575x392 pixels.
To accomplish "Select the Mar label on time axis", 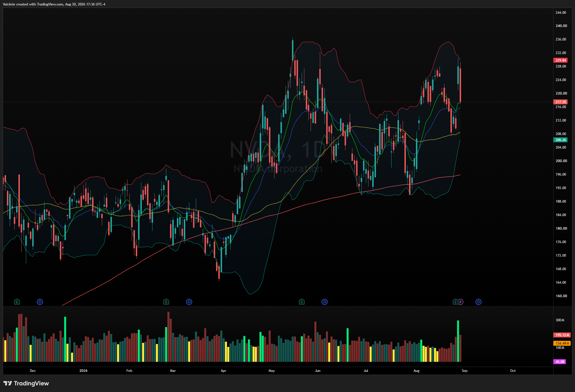I will point(173,371).
